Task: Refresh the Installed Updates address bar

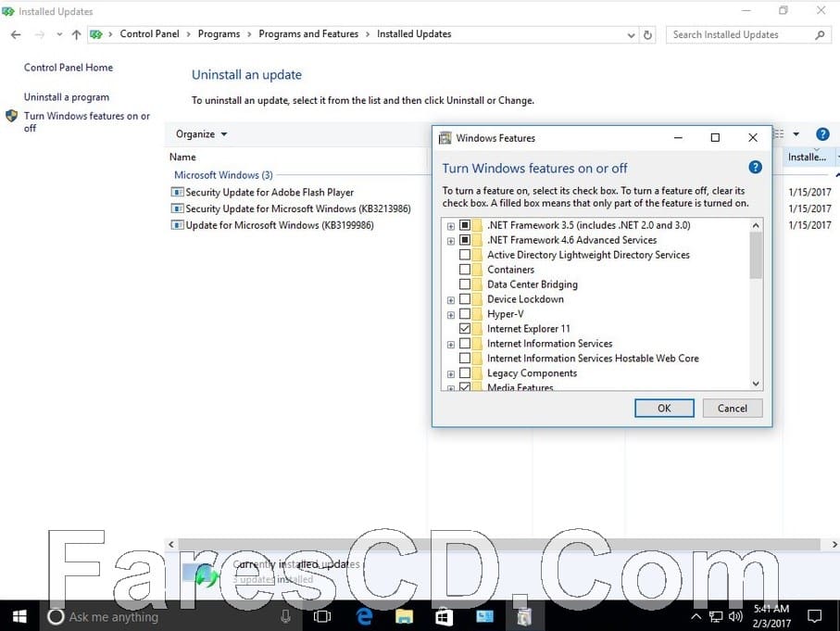Action: click(647, 35)
